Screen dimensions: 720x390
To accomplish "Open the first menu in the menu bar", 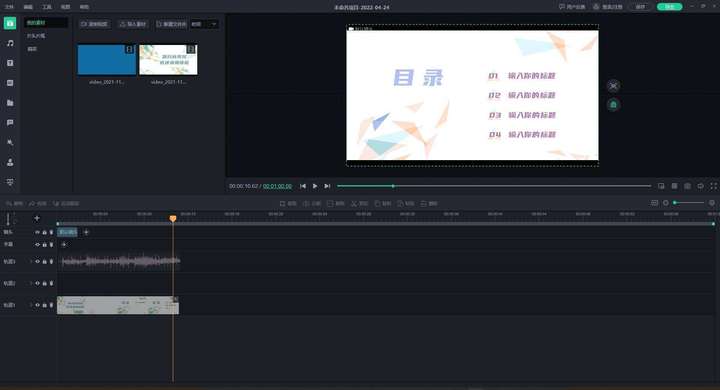I will (x=9, y=7).
